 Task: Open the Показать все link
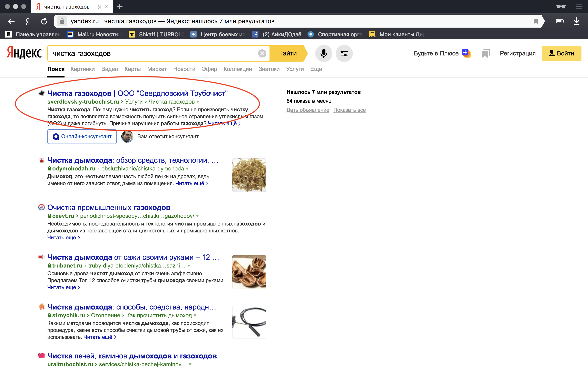tap(349, 110)
